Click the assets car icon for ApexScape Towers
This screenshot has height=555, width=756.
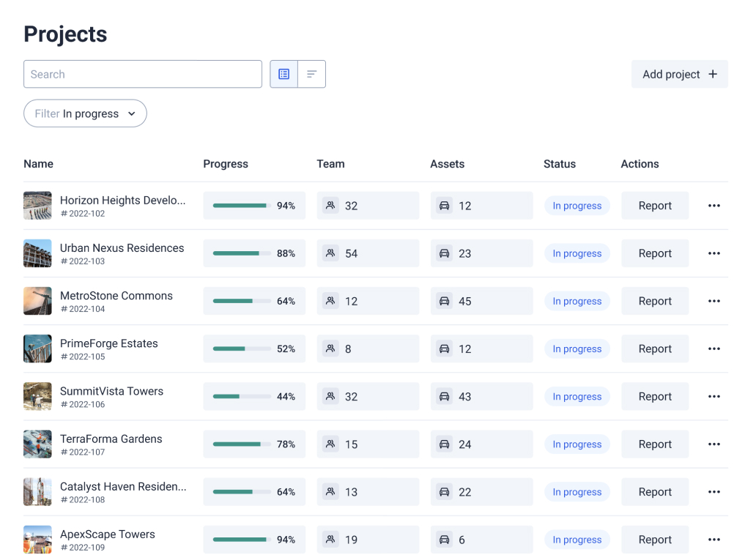coord(444,540)
